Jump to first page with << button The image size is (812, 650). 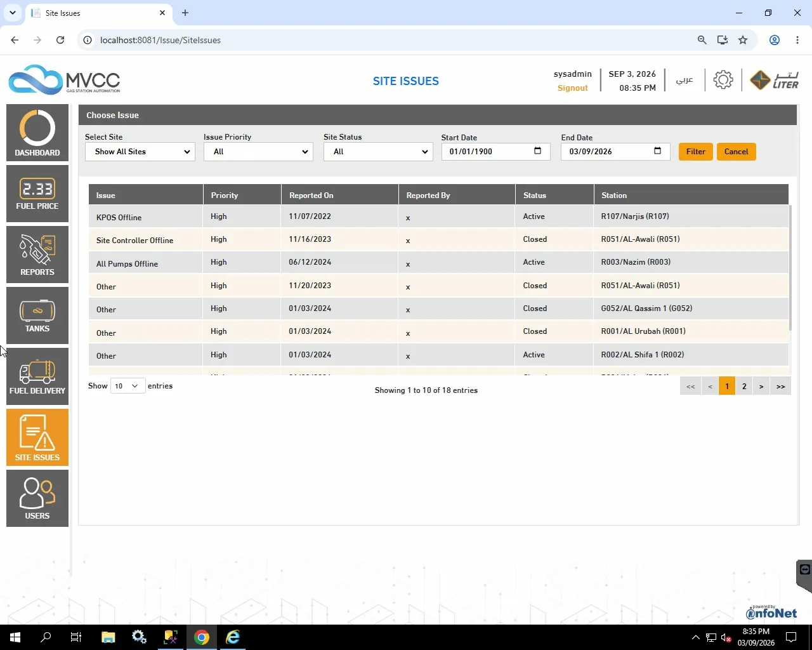(690, 386)
